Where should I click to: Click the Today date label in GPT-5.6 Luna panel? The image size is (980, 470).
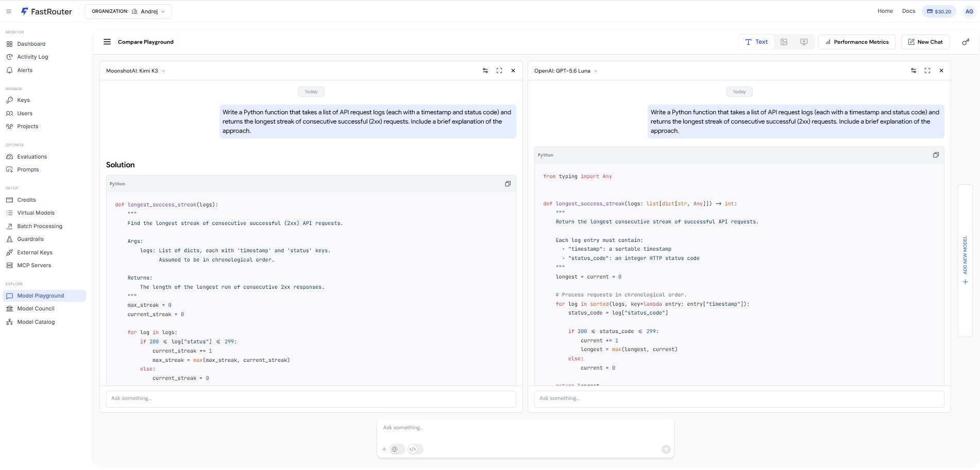coord(739,92)
